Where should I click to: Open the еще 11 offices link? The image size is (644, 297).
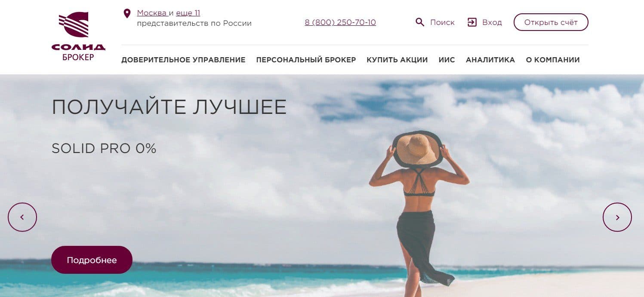(188, 13)
